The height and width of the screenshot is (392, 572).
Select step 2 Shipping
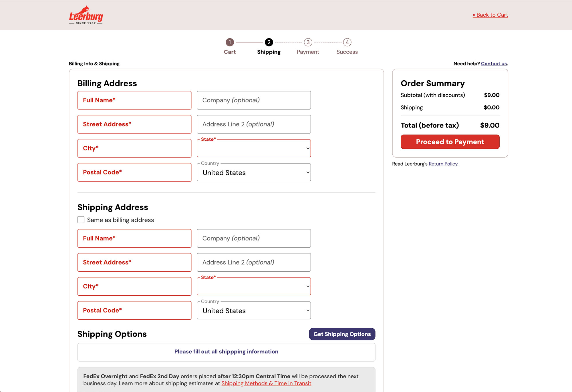click(269, 46)
